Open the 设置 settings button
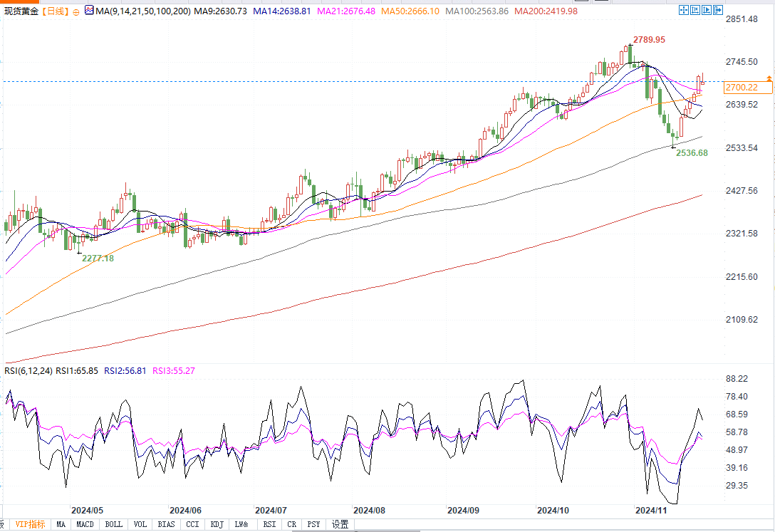775x532 pixels. (340, 525)
